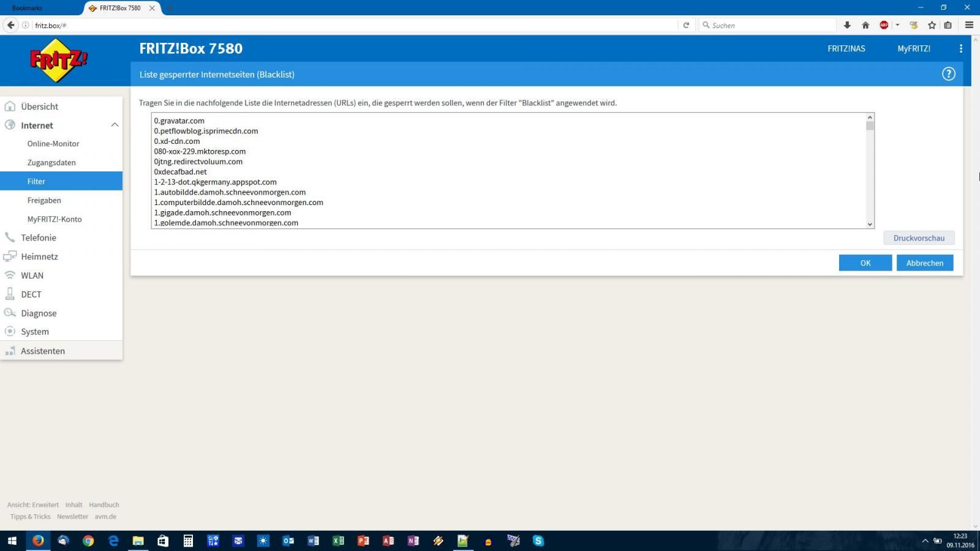The width and height of the screenshot is (980, 551).
Task: Bookmark this page with the star icon
Action: [932, 25]
